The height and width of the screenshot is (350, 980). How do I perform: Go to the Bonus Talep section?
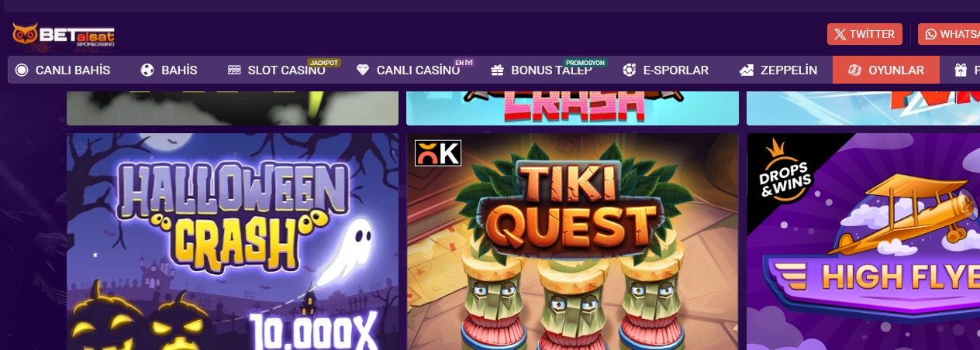[542, 70]
